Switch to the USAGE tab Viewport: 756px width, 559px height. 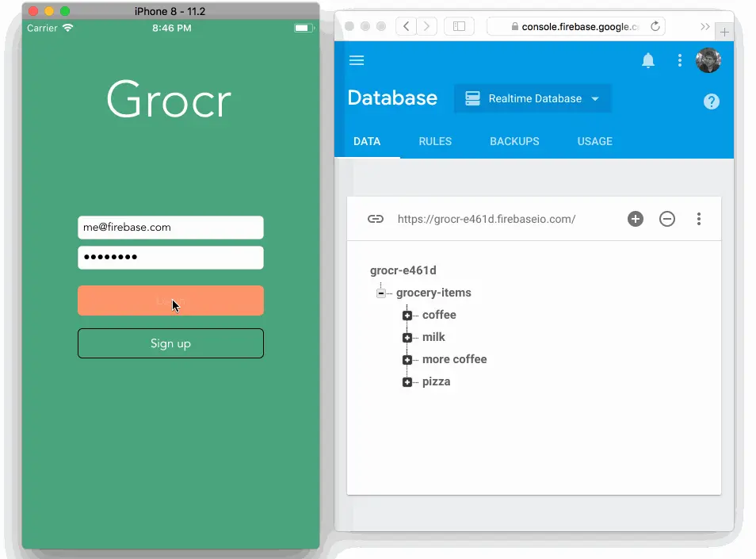click(594, 141)
